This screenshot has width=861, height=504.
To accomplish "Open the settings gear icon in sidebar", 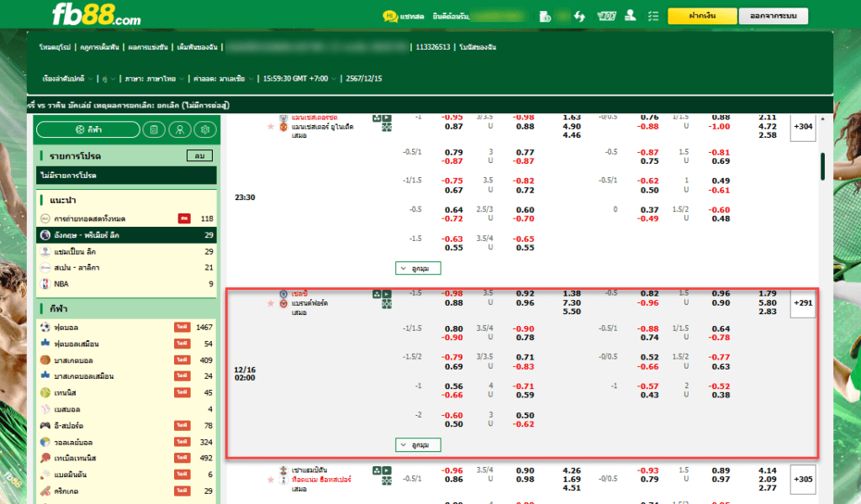I will pos(205,129).
